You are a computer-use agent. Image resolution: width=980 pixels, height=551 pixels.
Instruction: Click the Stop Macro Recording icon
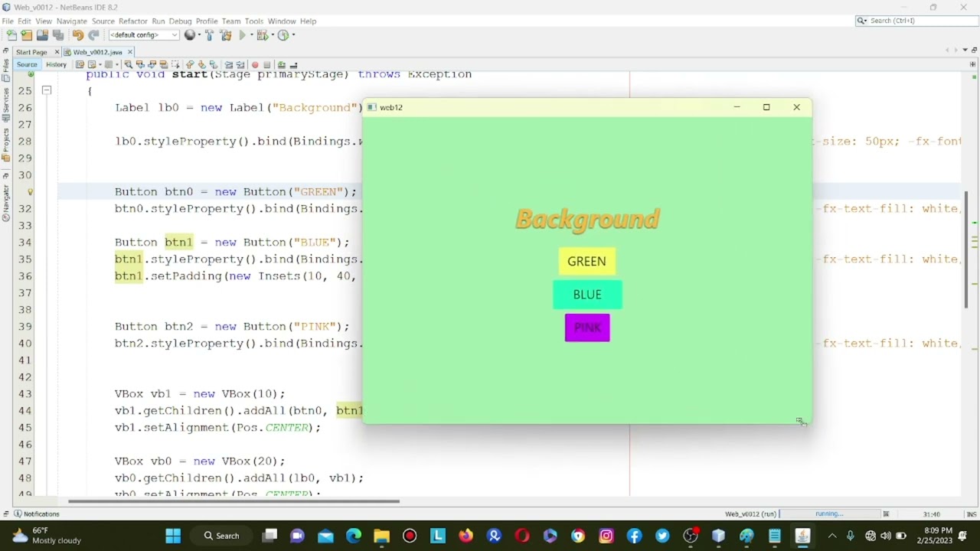click(x=266, y=65)
